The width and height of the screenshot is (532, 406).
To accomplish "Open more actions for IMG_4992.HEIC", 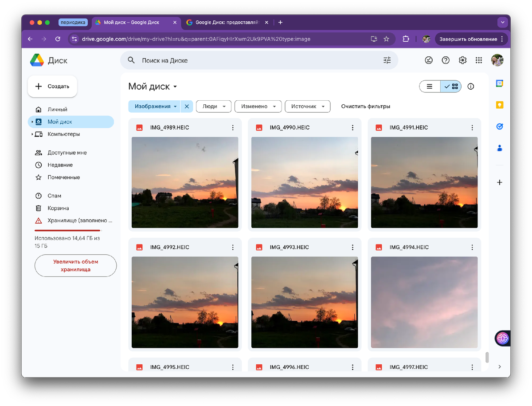I will coord(233,247).
